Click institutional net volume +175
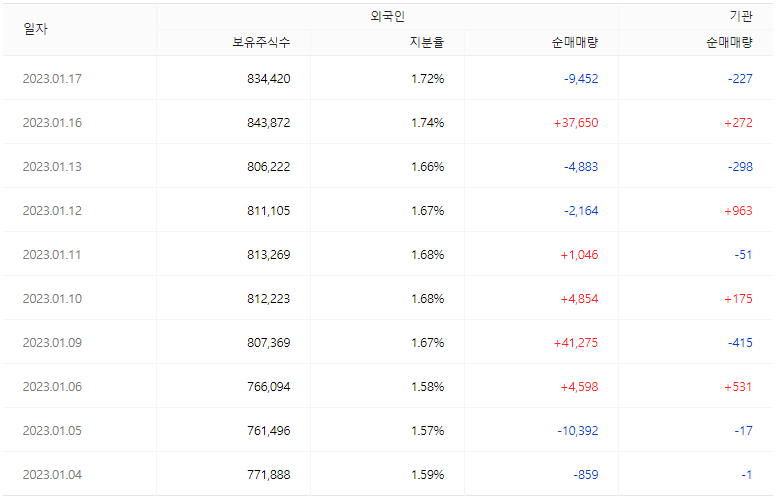 738,299
